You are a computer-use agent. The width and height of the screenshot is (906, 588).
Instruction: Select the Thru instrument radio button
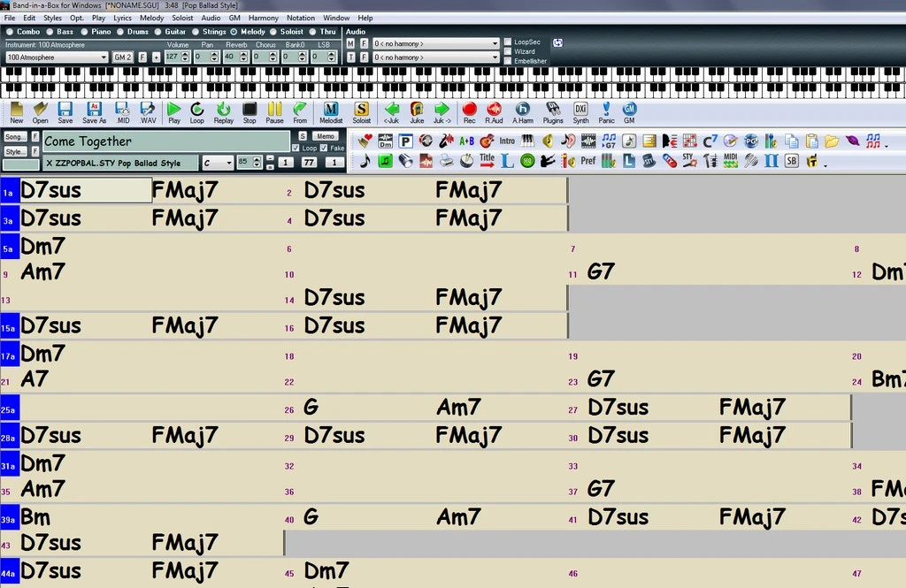tap(313, 32)
